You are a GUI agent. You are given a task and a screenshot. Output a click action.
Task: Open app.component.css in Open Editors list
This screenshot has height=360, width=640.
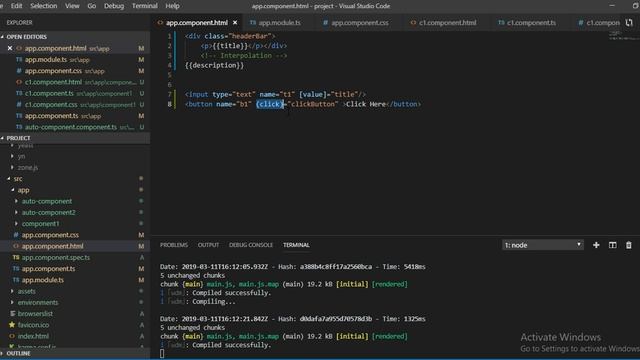tap(75, 71)
